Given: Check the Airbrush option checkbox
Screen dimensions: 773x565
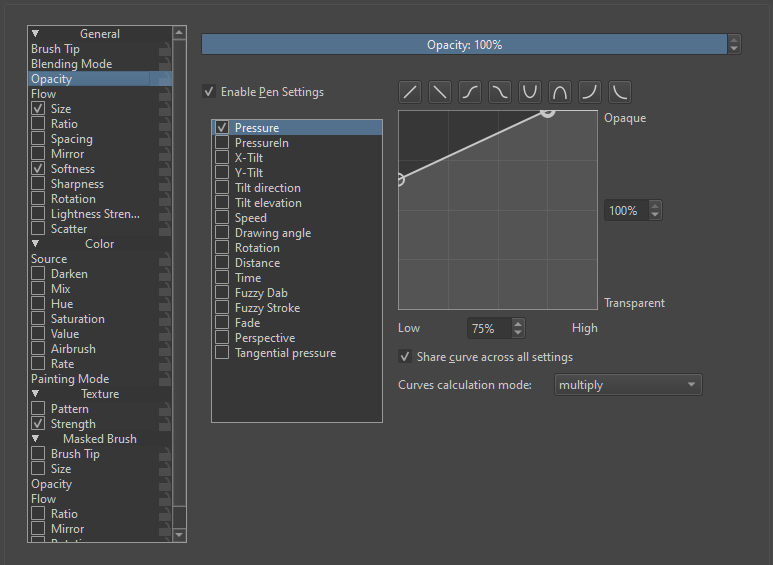Looking at the screenshot, I should pos(38,349).
